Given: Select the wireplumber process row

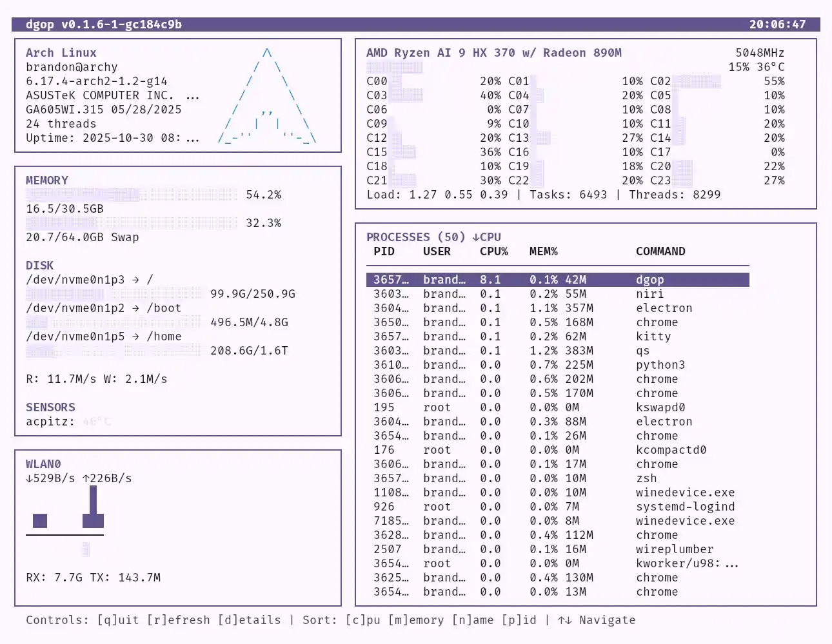Looking at the screenshot, I should (x=557, y=549).
